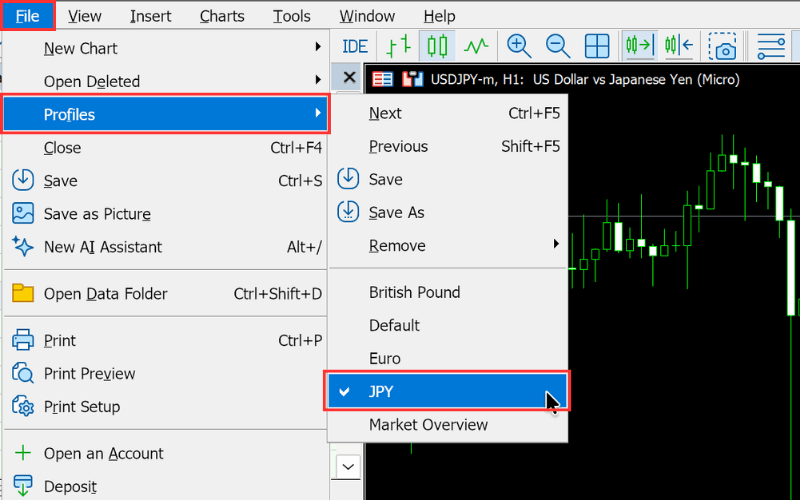Select Print Setup entry
800x500 pixels.
(x=165, y=407)
